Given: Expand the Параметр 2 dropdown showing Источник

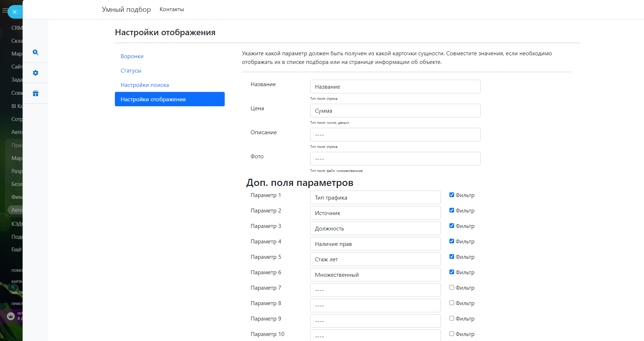Looking at the screenshot, I should pyautogui.click(x=375, y=213).
